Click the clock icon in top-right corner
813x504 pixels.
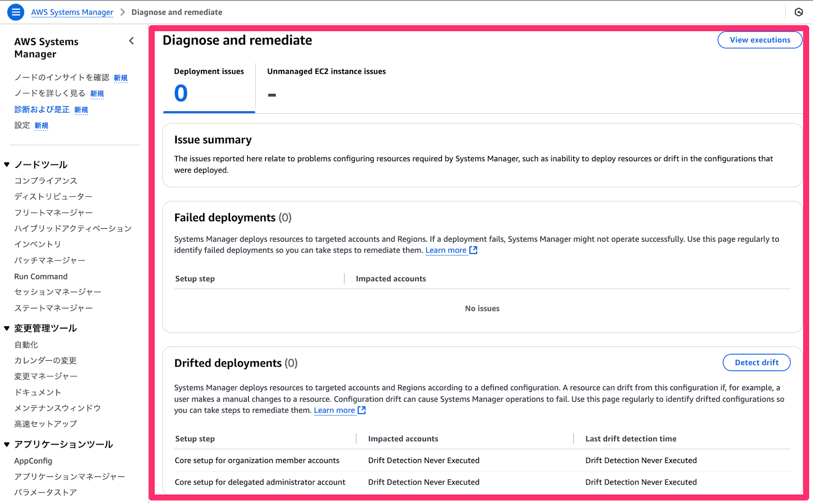tap(799, 12)
